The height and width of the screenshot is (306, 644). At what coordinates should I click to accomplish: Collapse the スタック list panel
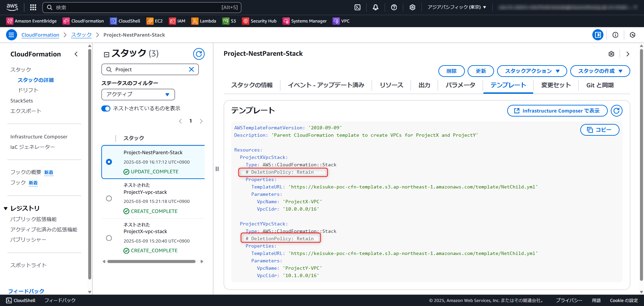[x=107, y=54]
